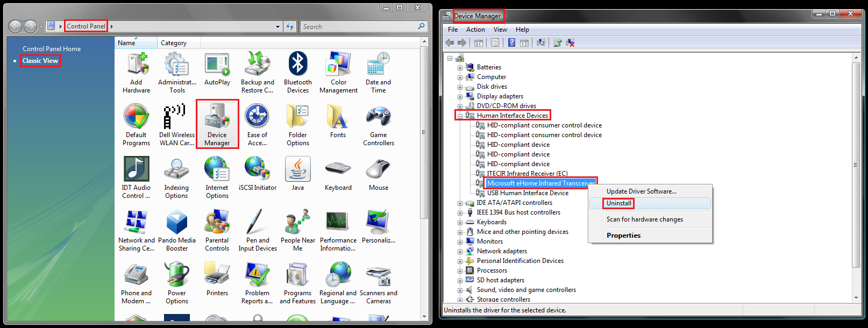Open Parental Controls icon
Image resolution: width=868 pixels, height=328 pixels.
tap(217, 230)
